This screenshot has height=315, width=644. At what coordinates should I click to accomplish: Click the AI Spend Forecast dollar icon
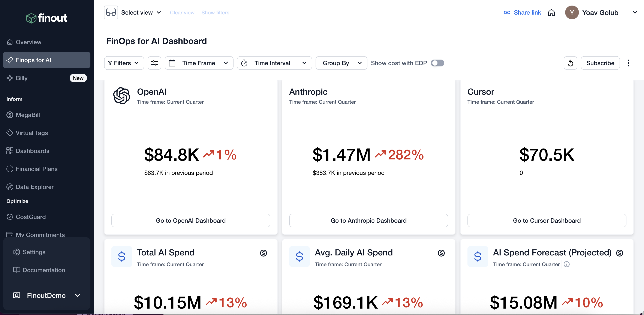click(x=478, y=256)
